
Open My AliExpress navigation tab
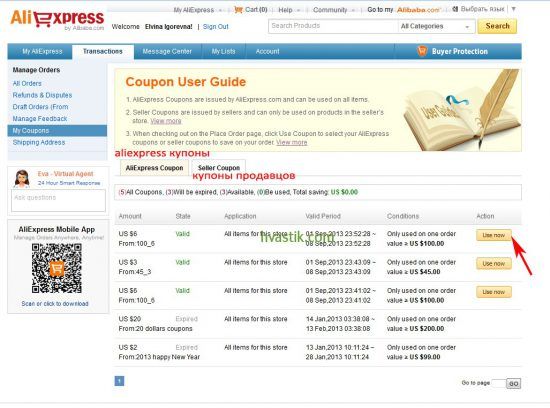click(42, 52)
